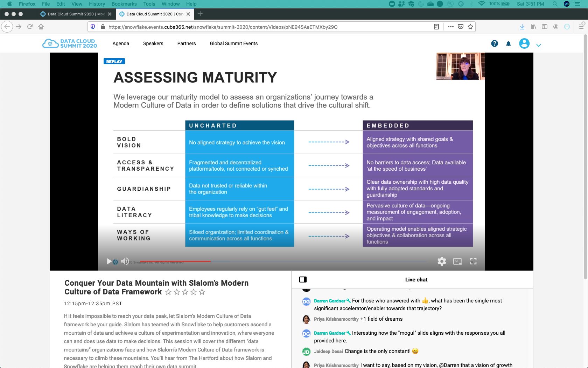Click Priya Krishnamoorthy name on field of dreams message
This screenshot has height=368, width=588.
336,319
